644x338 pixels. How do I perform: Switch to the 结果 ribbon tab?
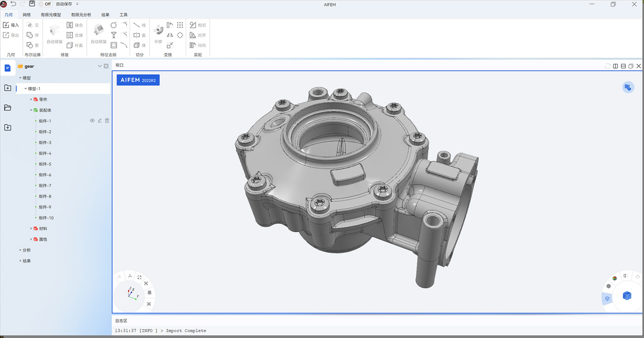pos(105,15)
